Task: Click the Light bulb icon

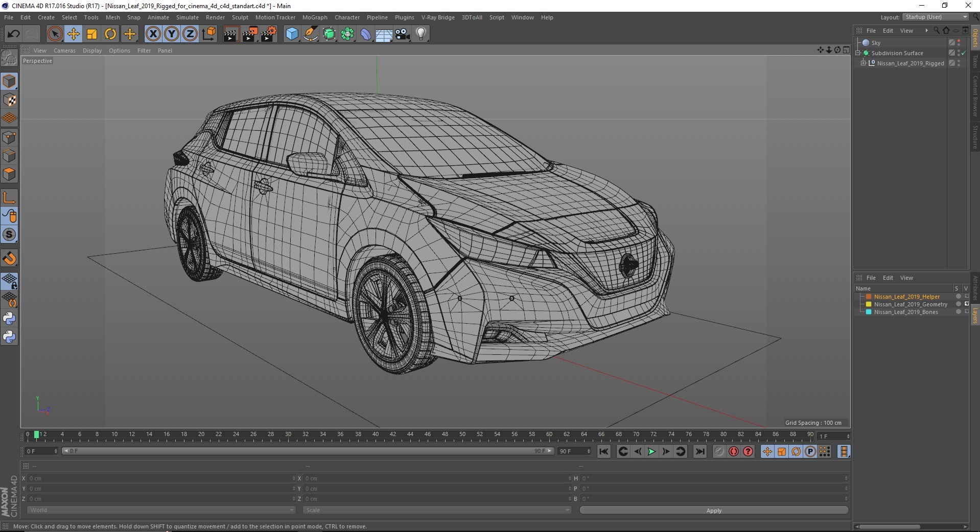Action: click(x=421, y=34)
